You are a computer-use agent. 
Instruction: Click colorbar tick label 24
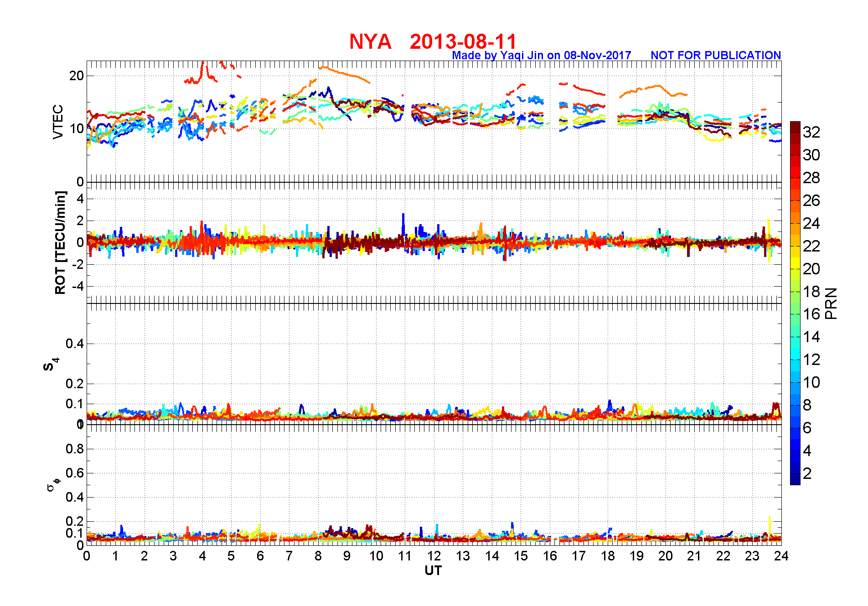(x=811, y=223)
